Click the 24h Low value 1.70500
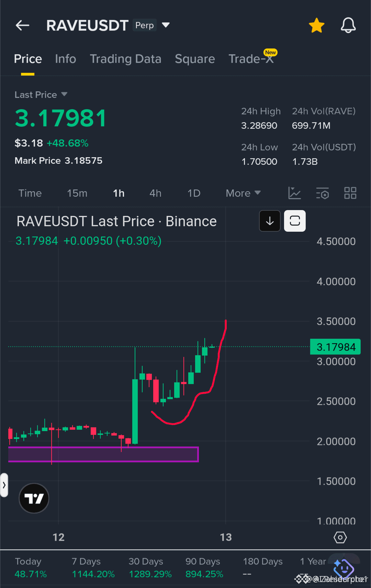 259,162
